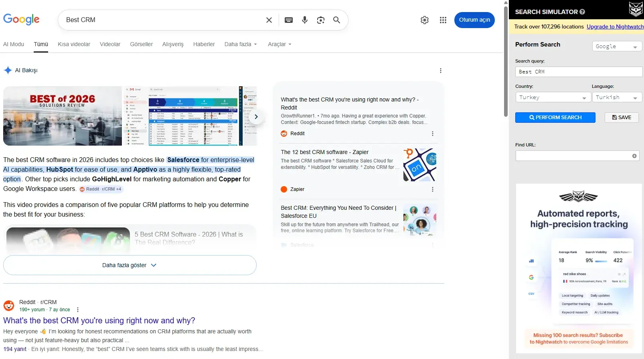Open the CRM dashboard screenshot thumbnail
The width and height of the screenshot is (644, 359).
tap(183, 116)
